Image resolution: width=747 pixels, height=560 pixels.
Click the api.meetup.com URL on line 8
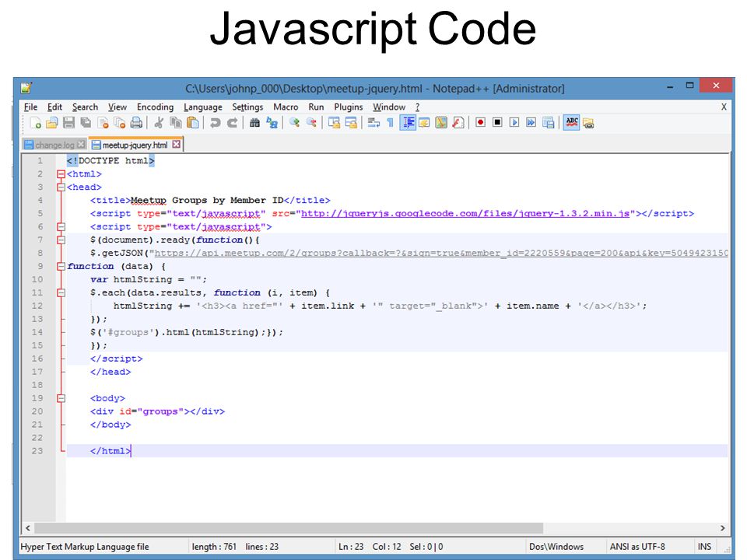click(x=441, y=254)
